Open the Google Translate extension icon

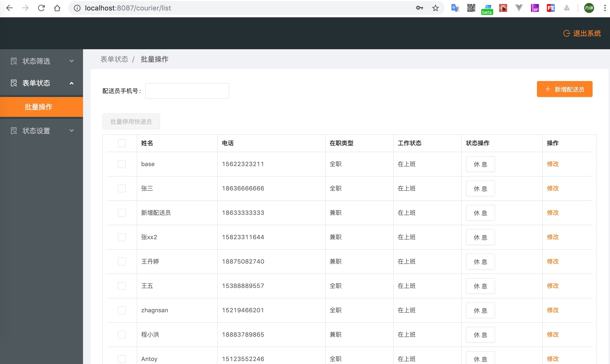click(x=455, y=8)
